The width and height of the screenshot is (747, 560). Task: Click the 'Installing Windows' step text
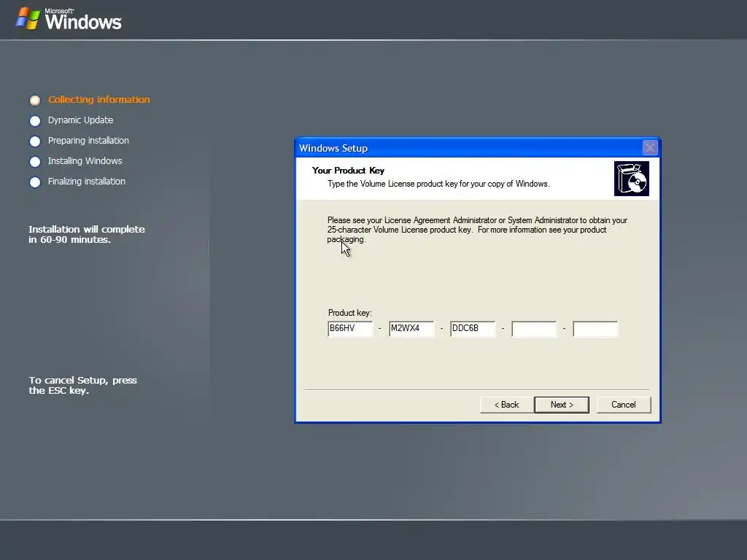[85, 161]
